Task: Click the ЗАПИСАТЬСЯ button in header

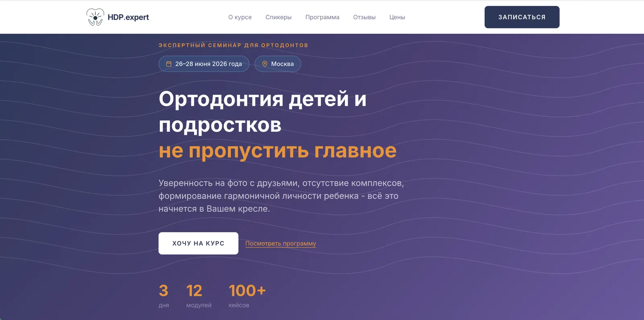Action: [522, 17]
